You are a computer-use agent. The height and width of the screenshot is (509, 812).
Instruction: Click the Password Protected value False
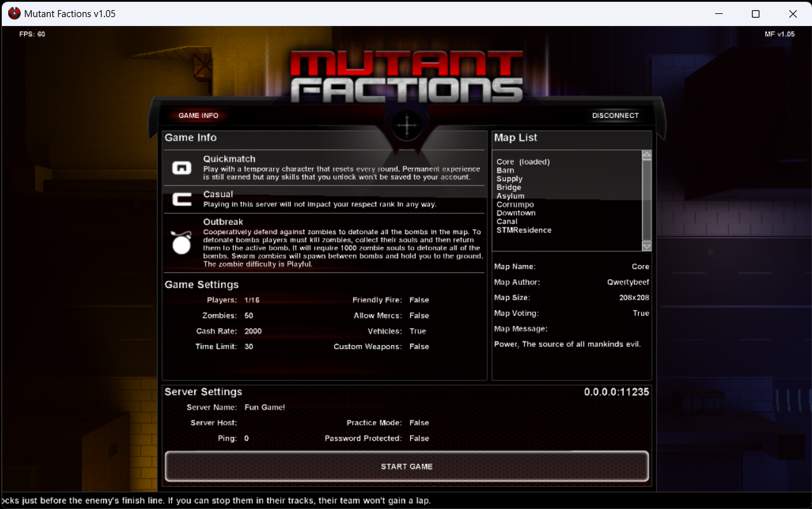pyautogui.click(x=419, y=439)
